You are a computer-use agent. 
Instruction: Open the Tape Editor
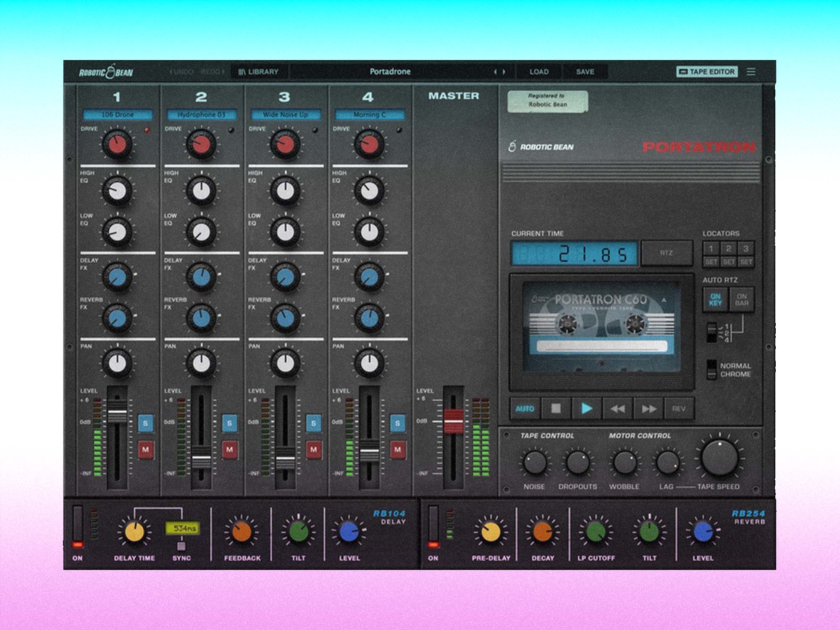[707, 72]
